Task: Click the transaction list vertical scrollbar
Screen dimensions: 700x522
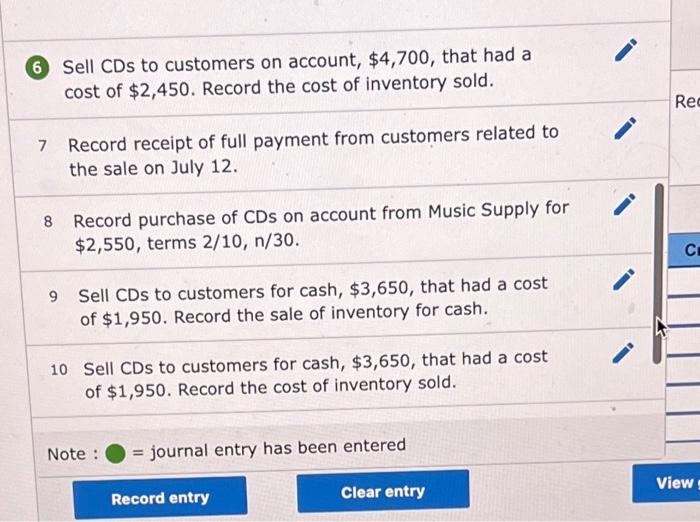Action: 658,273
